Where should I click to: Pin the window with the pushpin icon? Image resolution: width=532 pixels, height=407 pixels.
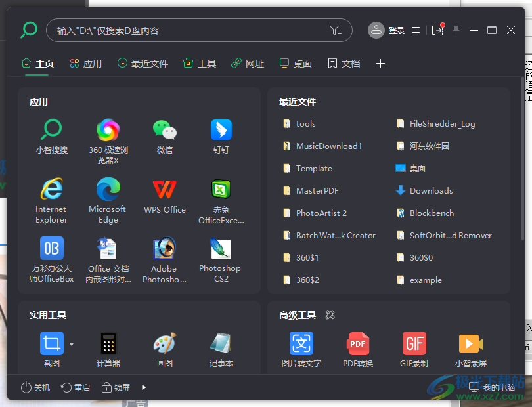pyautogui.click(x=456, y=30)
